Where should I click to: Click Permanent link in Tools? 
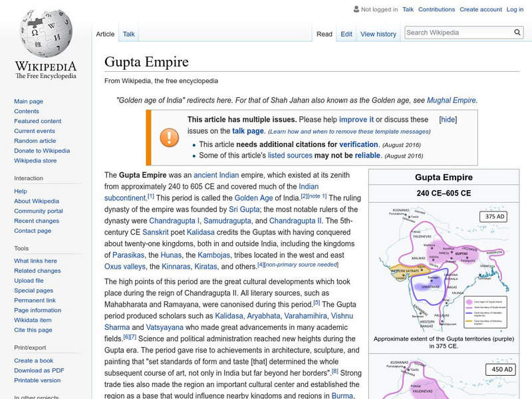(35, 300)
